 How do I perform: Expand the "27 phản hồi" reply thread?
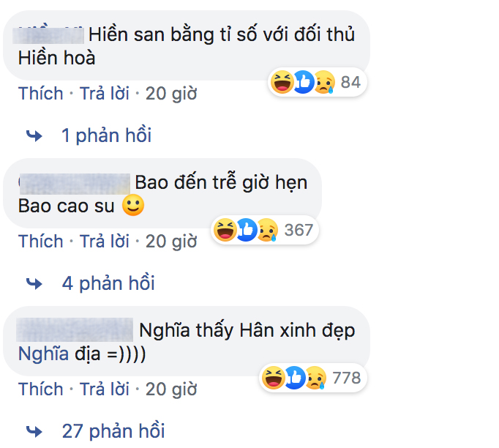113,430
